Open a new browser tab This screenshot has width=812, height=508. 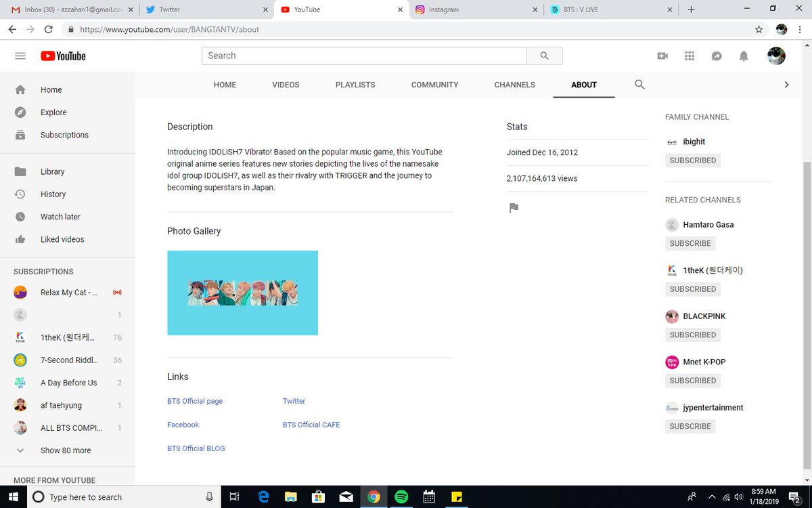tap(691, 9)
